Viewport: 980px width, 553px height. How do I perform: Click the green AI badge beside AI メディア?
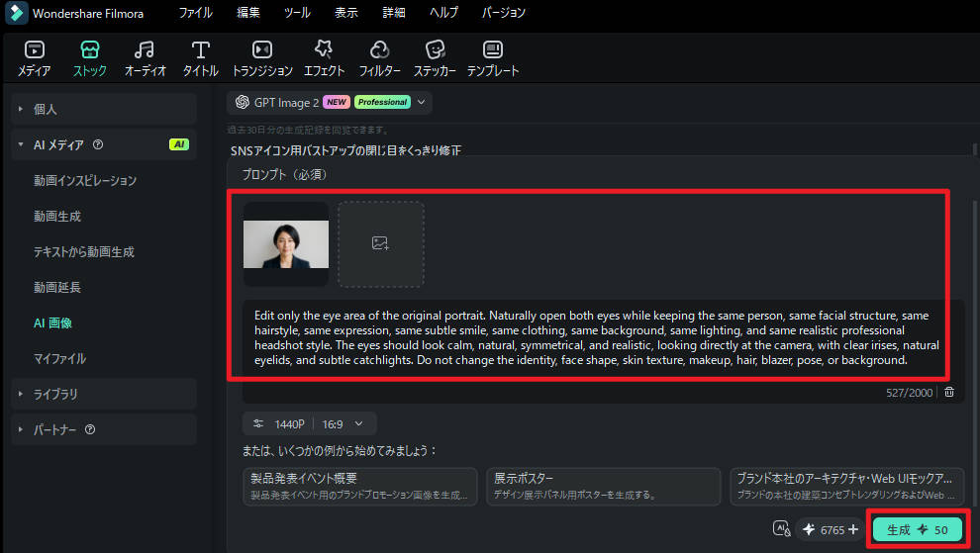(179, 144)
